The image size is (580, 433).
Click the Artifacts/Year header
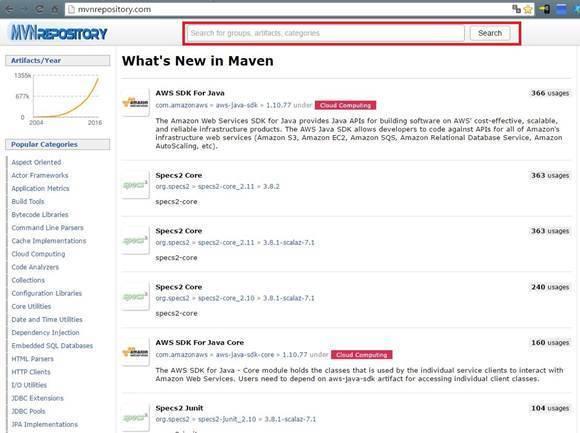click(x=58, y=61)
